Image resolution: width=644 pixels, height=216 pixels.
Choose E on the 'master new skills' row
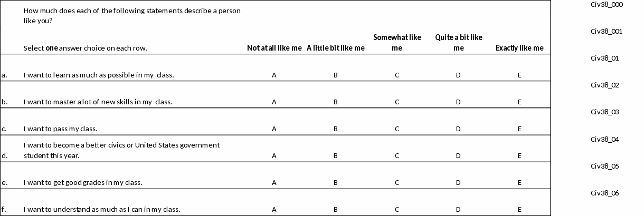click(519, 102)
